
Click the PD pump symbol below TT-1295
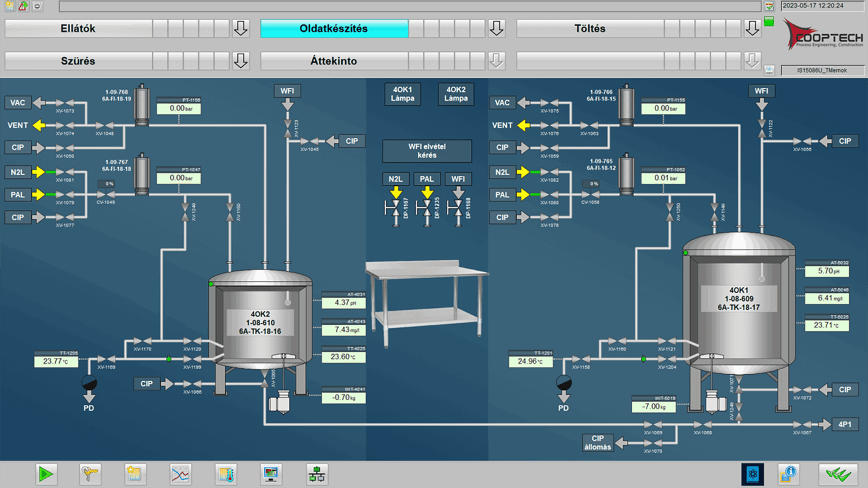(89, 383)
